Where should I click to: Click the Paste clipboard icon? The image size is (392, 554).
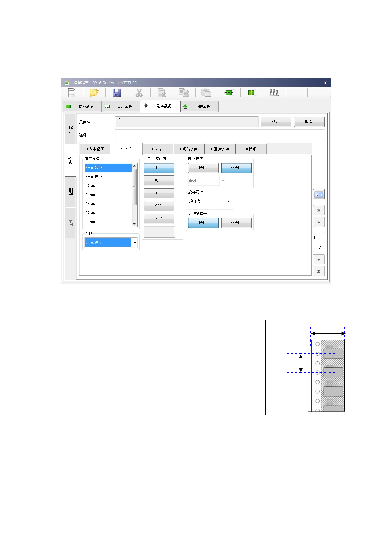click(206, 93)
